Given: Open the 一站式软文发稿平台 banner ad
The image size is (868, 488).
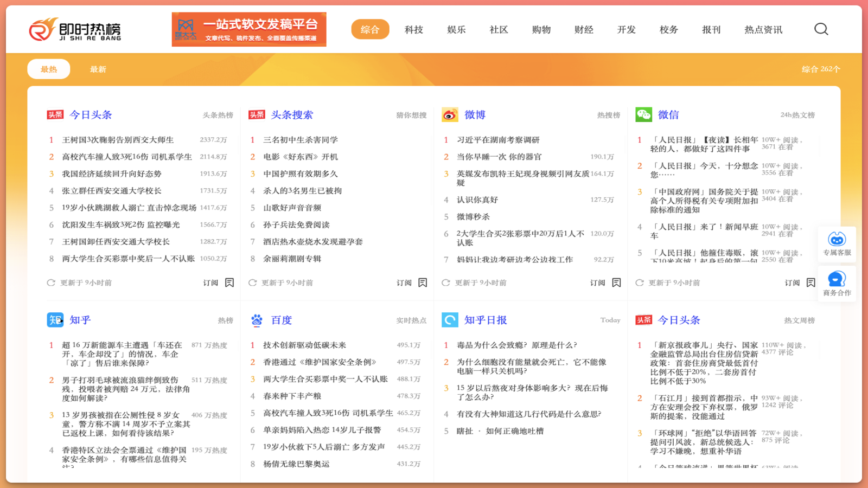Looking at the screenshot, I should click(x=249, y=29).
